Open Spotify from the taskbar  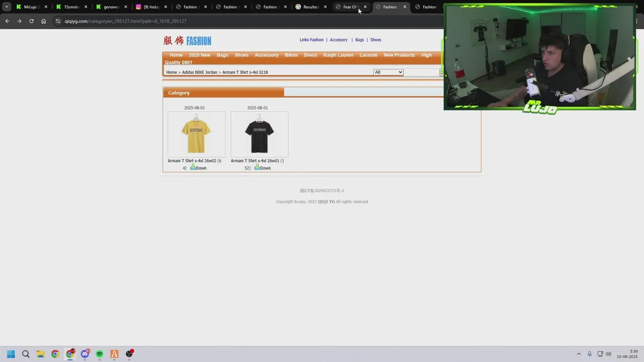click(100, 354)
